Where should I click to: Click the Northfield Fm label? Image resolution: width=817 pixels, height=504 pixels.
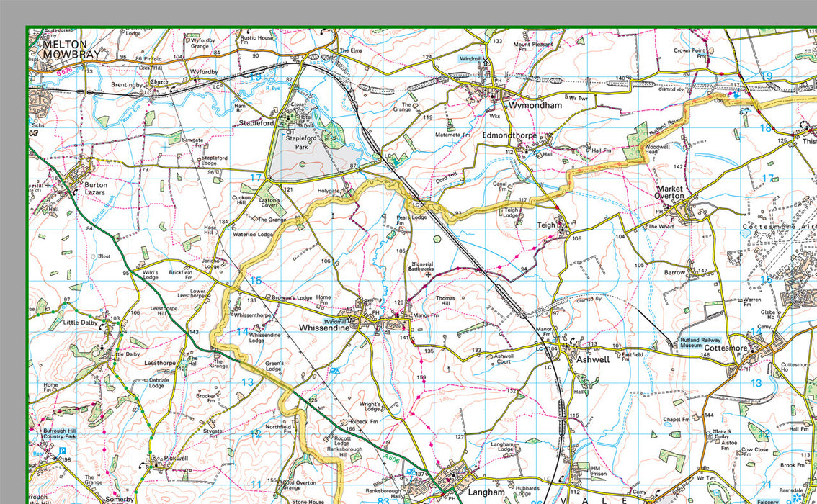(278, 429)
